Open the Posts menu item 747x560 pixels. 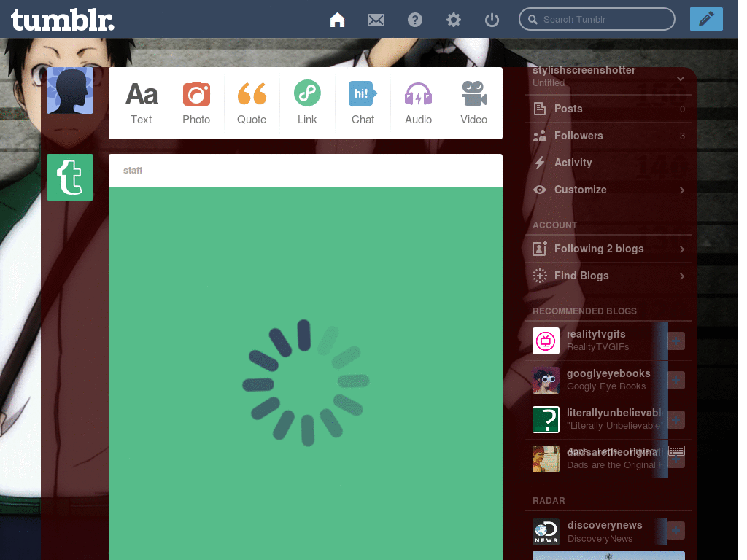tap(608, 109)
